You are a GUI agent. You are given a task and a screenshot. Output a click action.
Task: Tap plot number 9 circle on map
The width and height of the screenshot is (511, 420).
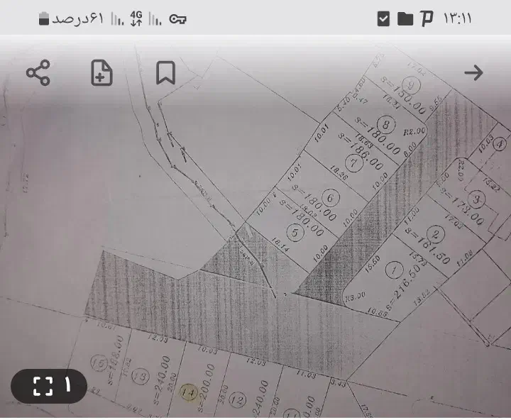pos(411,85)
